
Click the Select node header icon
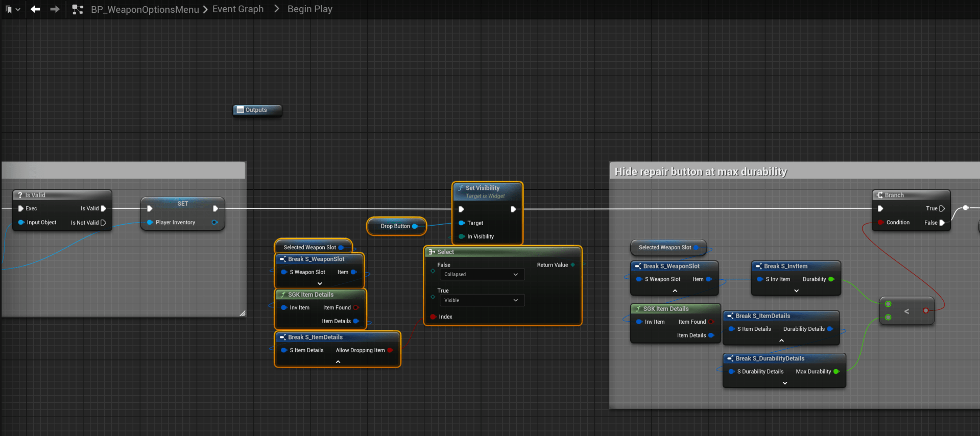[x=432, y=252]
